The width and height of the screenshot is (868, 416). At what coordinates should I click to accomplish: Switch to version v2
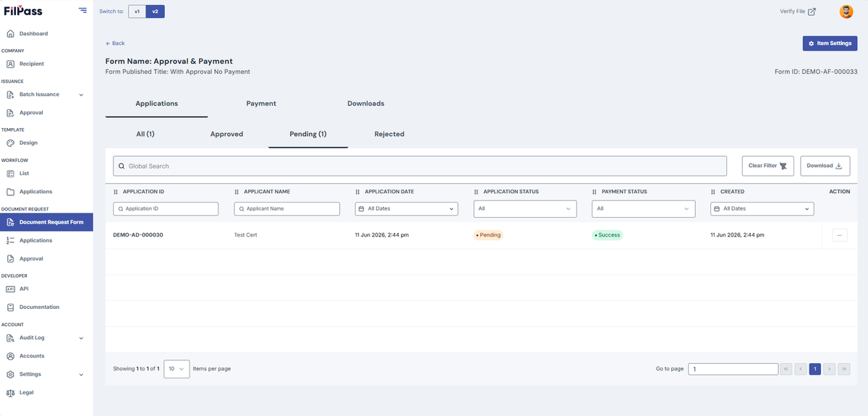155,12
